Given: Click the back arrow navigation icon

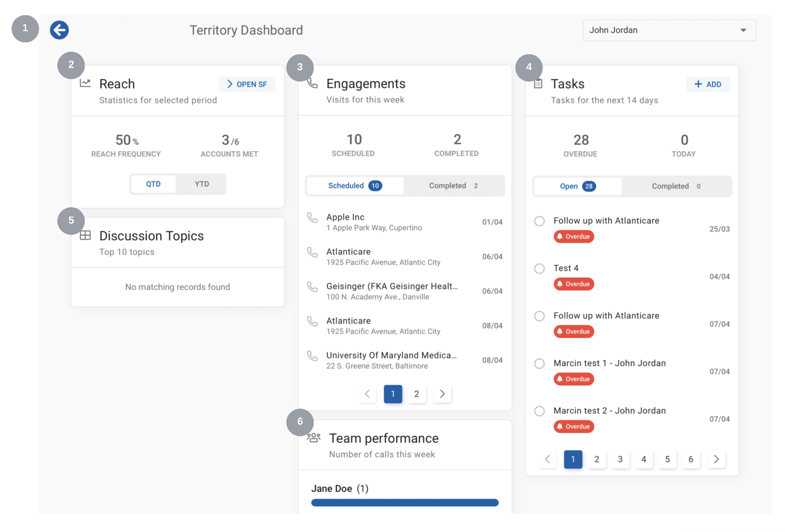Looking at the screenshot, I should coord(59,30).
